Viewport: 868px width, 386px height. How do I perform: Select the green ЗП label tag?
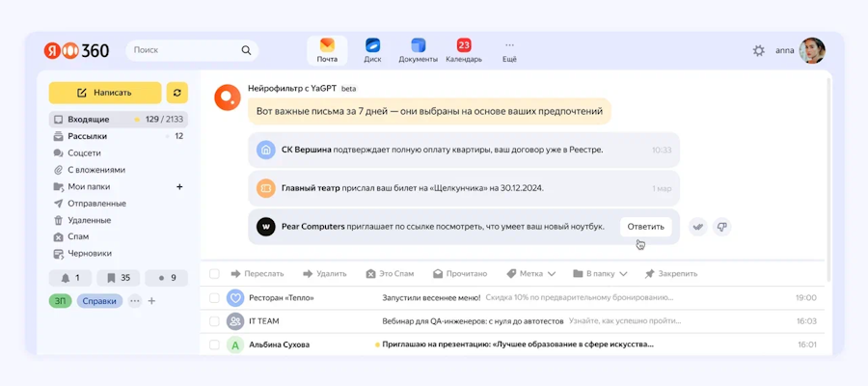click(61, 301)
